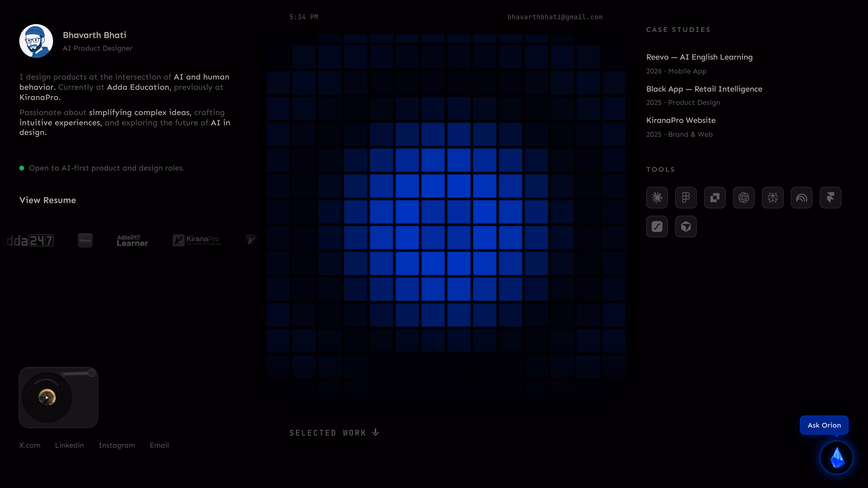Click the Reevo logo badge
Screen dimensions: 868x488
click(85, 241)
